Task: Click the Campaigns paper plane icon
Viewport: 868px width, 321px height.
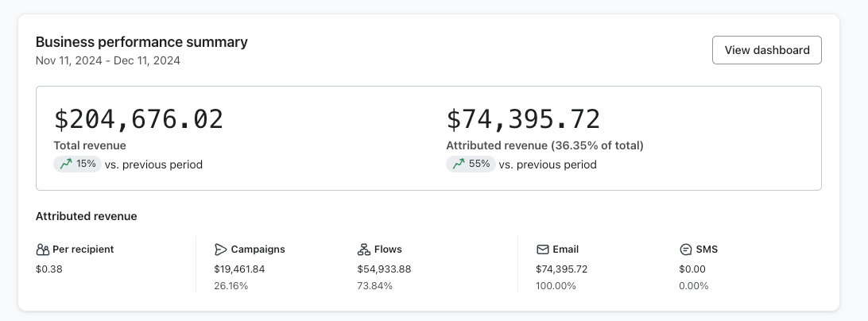Action: pyautogui.click(x=221, y=249)
